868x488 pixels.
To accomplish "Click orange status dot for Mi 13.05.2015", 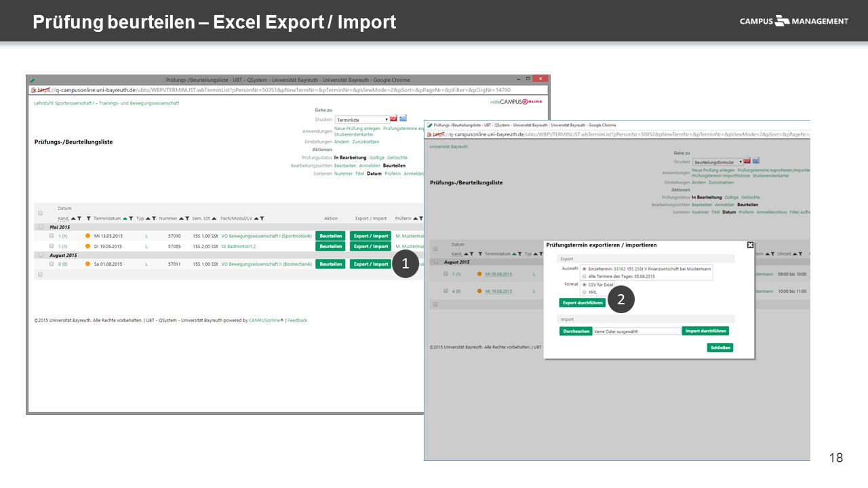I will point(87,236).
